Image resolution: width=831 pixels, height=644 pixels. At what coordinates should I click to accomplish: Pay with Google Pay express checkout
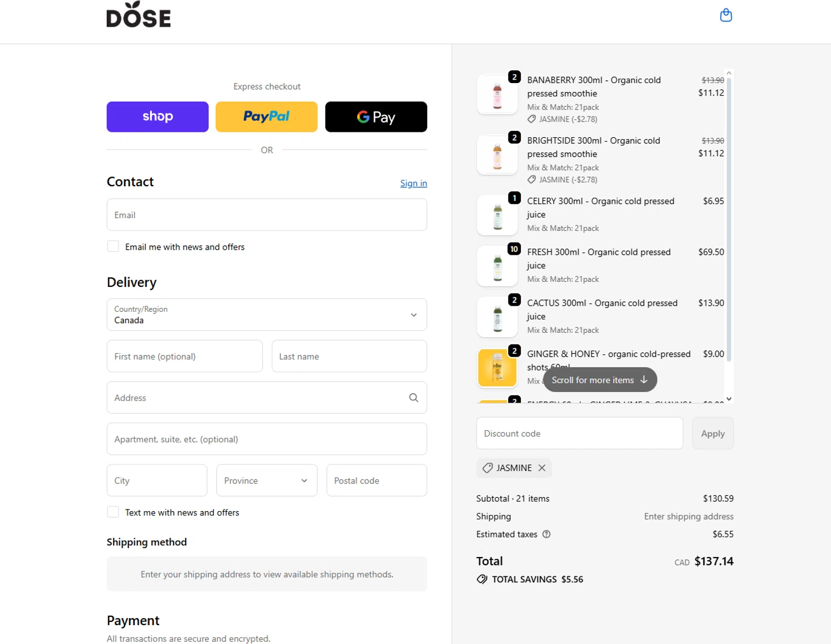tap(376, 117)
